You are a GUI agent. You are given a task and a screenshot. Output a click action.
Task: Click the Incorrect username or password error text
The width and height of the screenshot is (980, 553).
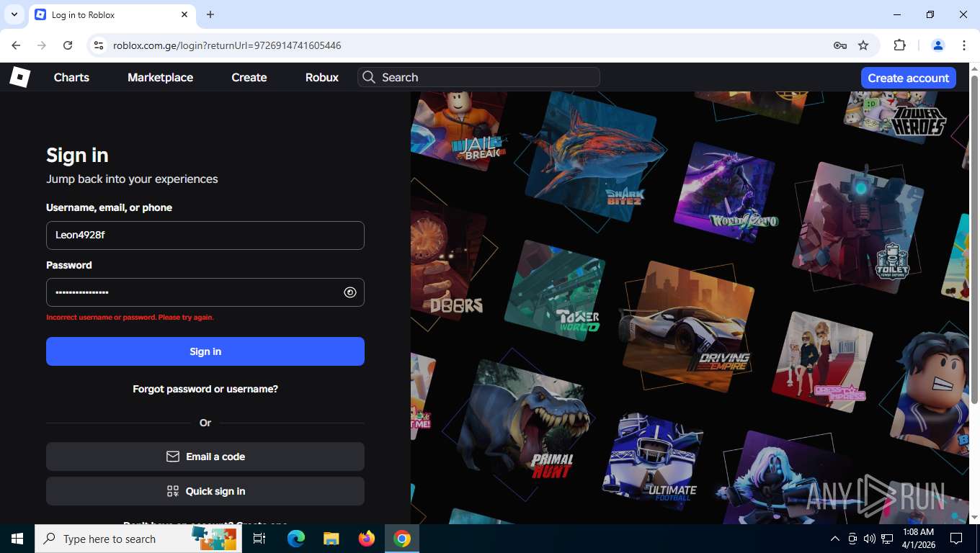130,318
